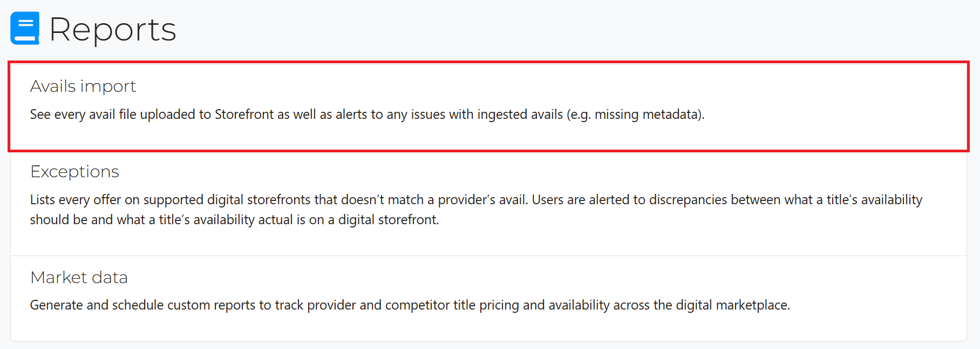The height and width of the screenshot is (349, 980).
Task: Click the first line of Exceptions description
Action: click(x=476, y=200)
